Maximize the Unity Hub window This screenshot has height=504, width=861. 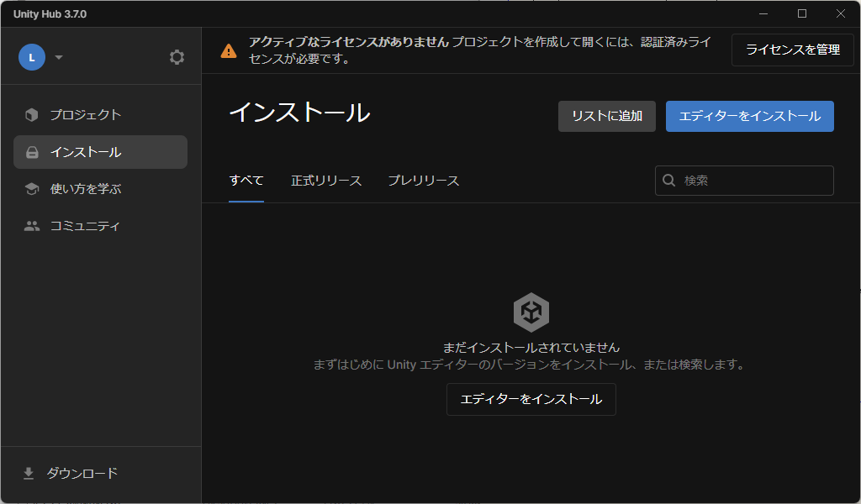[x=802, y=13]
